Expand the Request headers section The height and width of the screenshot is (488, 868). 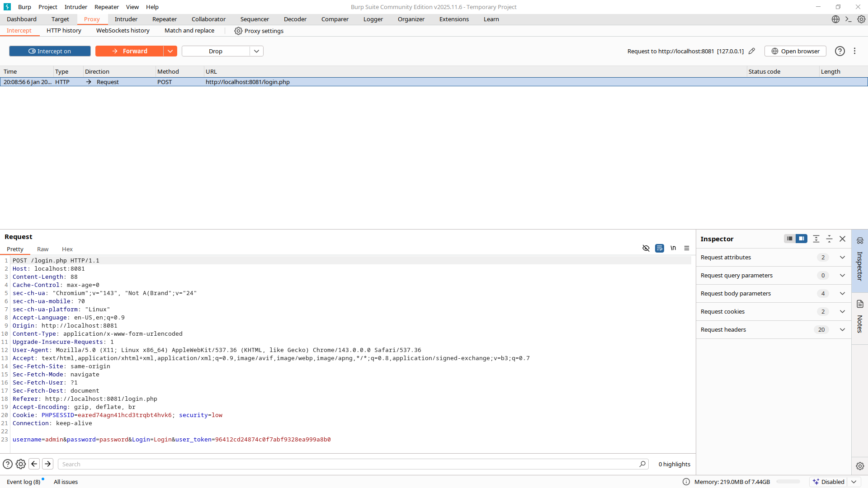point(842,329)
